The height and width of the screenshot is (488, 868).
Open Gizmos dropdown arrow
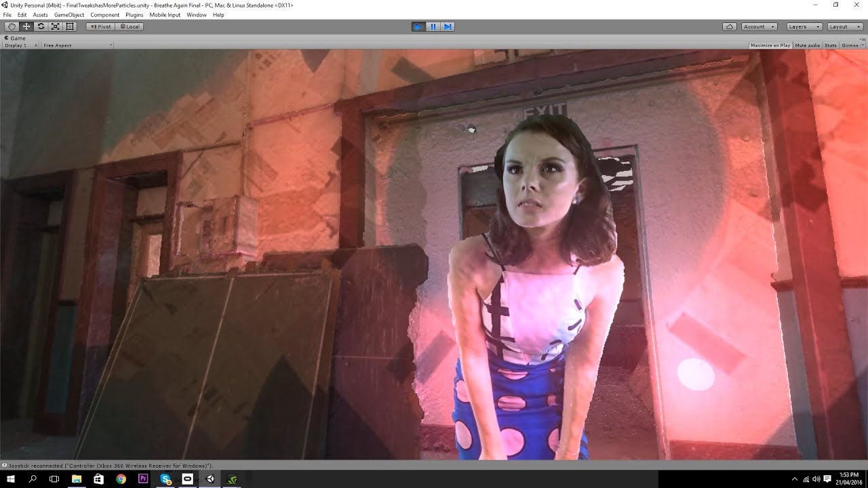point(862,45)
